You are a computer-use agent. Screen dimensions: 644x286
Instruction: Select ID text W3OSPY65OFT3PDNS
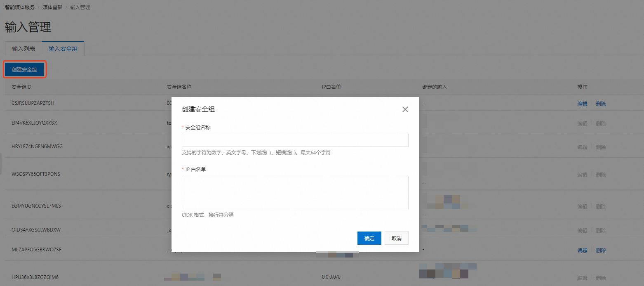coord(36,174)
